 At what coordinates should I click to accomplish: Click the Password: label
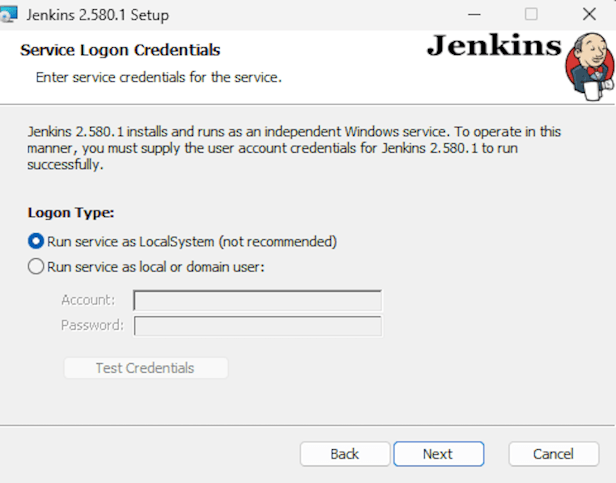pyautogui.click(x=92, y=325)
